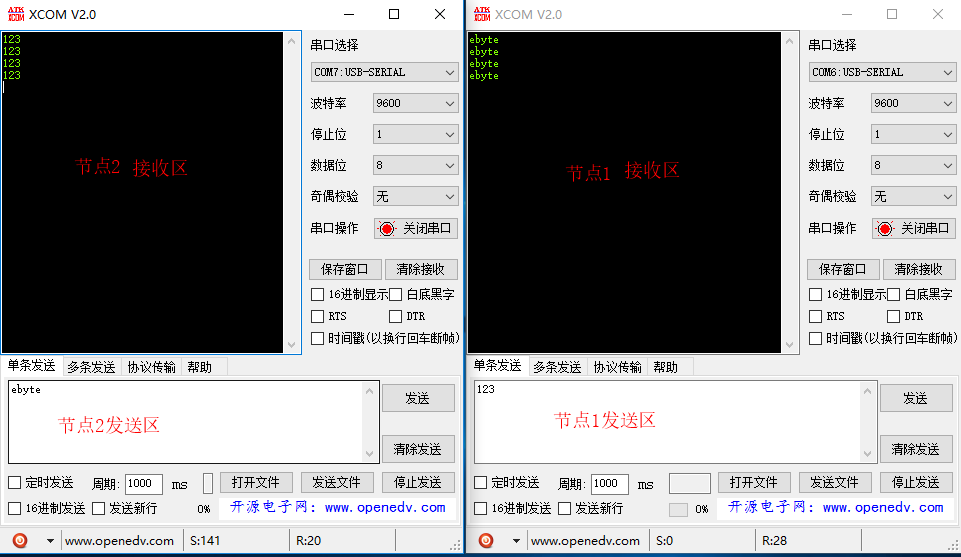961x557 pixels.
Task: Check 发送新行 in the left window
Action: (x=99, y=508)
